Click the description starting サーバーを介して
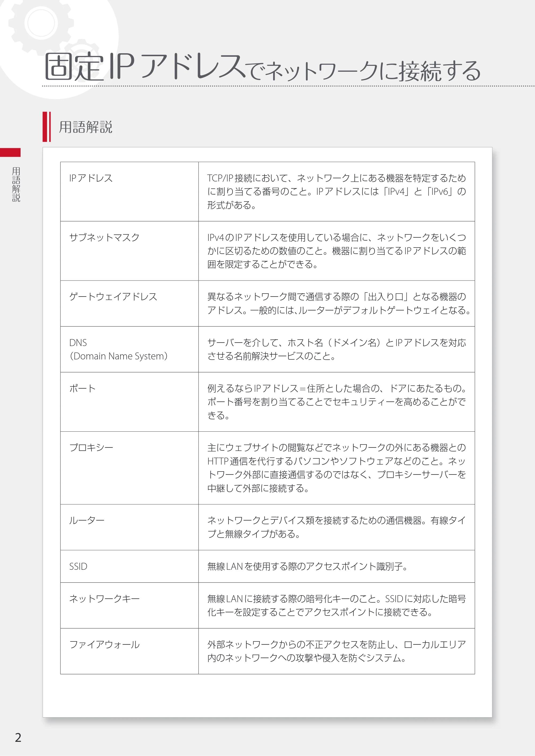Image resolution: width=535 pixels, height=756 pixels. 336,349
